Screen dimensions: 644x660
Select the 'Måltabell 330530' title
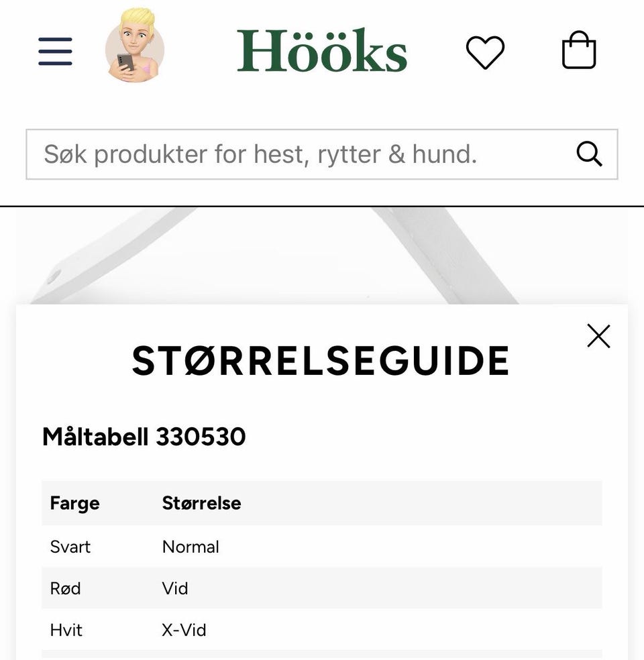tap(144, 437)
